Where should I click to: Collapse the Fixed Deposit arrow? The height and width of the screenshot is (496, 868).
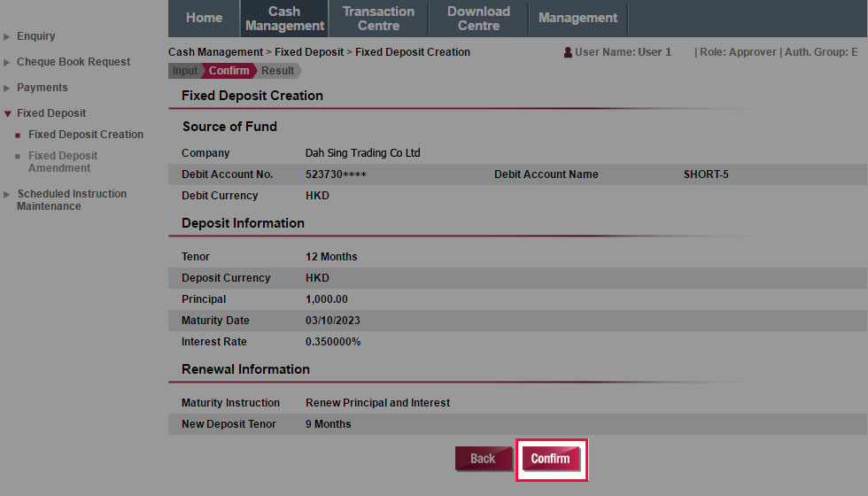click(7, 114)
